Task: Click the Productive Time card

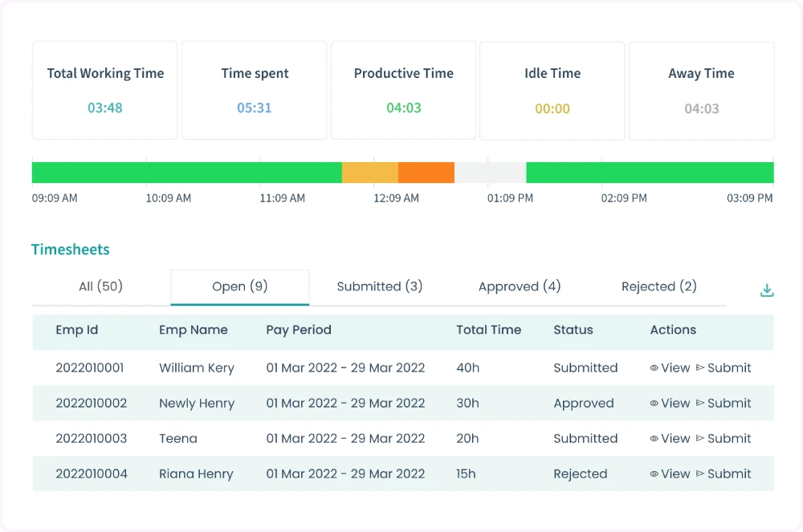Action: (404, 90)
